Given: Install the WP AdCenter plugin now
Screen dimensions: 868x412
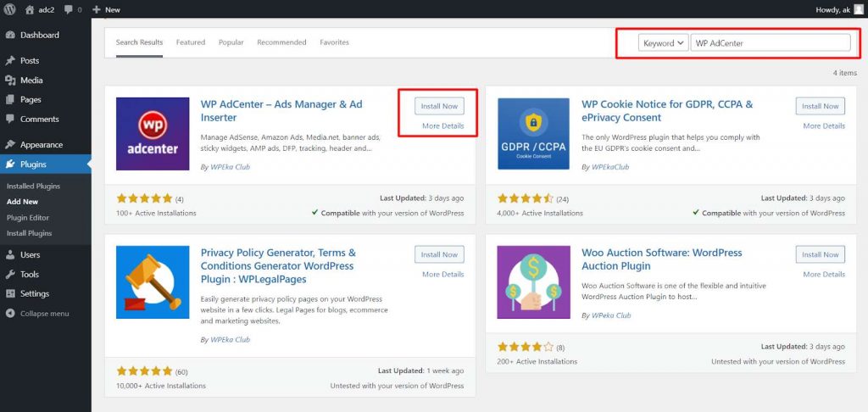Looking at the screenshot, I should [439, 106].
